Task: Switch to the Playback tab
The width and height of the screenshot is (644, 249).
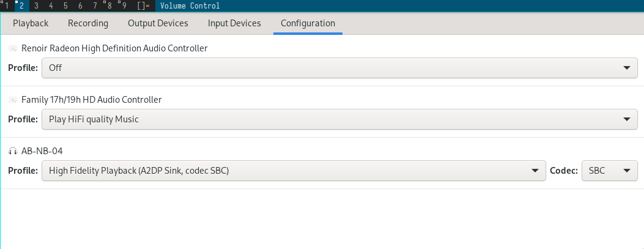Action: [x=31, y=23]
